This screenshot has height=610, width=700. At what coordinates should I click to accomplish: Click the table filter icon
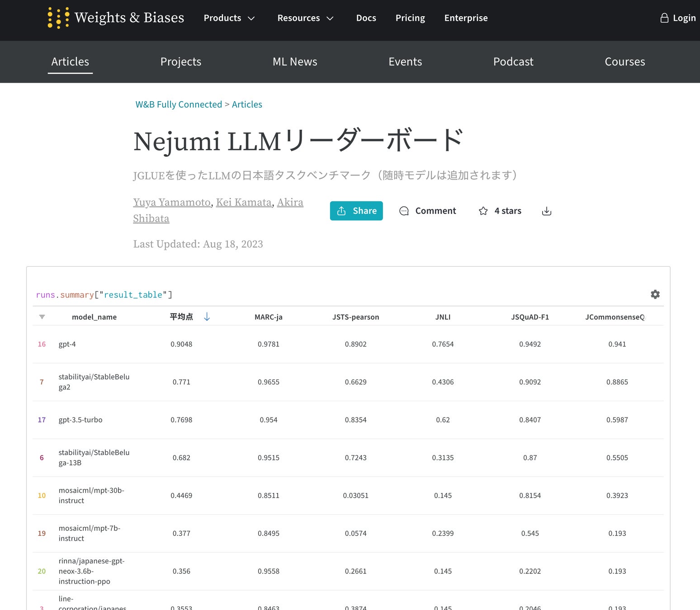tap(42, 317)
